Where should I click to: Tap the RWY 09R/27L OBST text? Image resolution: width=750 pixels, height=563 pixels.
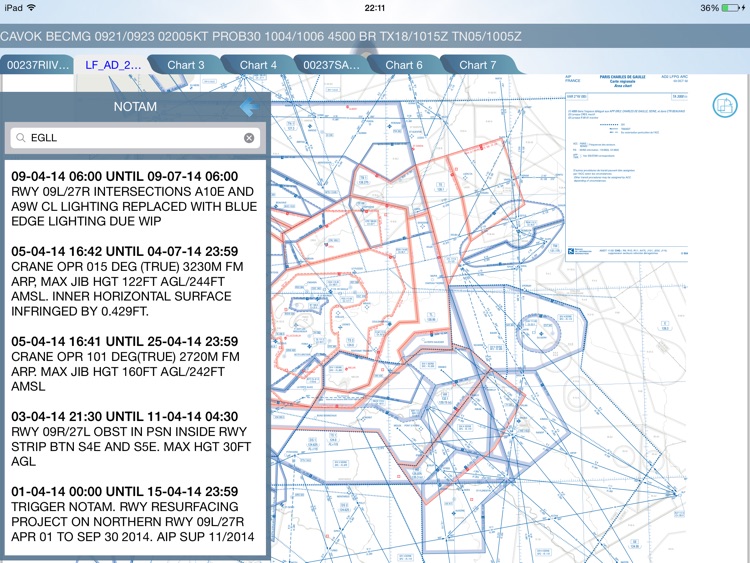[x=132, y=446]
